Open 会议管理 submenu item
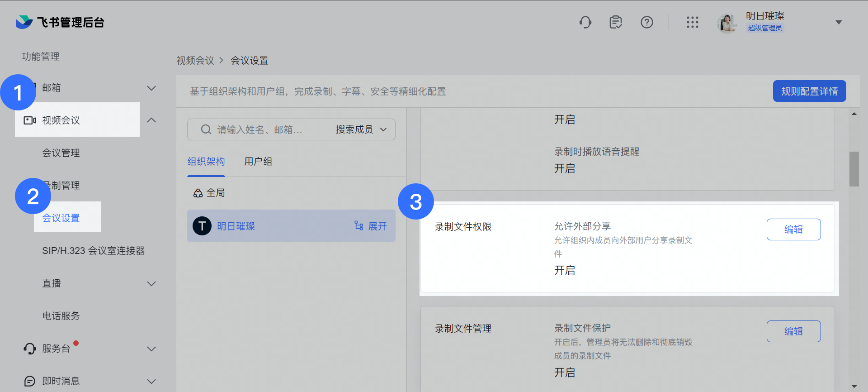This screenshot has width=868, height=392. pos(61,153)
